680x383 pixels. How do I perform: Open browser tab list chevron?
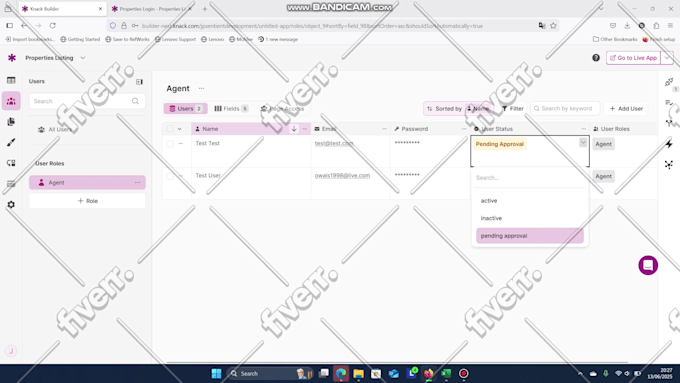pyautogui.click(x=601, y=9)
